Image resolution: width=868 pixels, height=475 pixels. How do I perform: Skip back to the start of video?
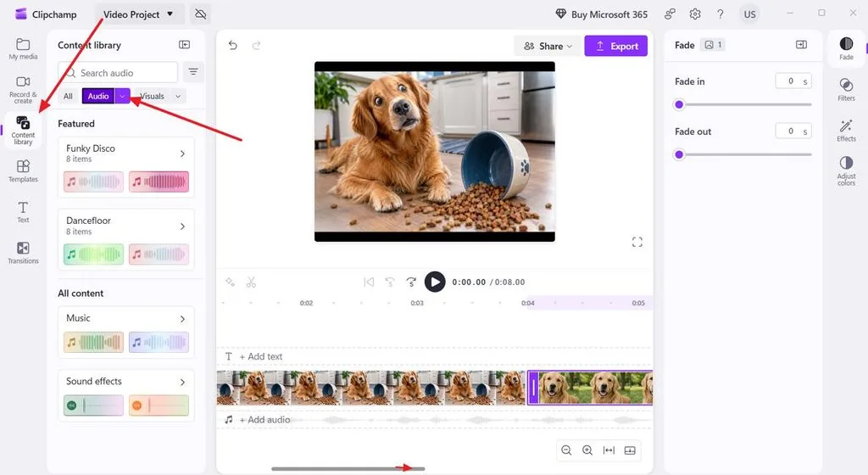[x=369, y=282]
